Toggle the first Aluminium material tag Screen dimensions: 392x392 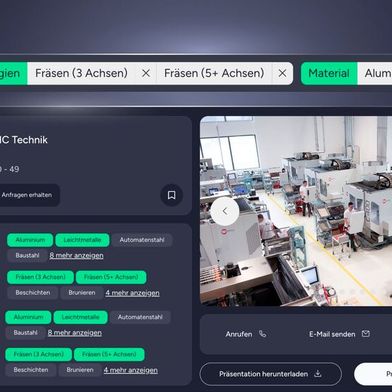[x=30, y=240]
